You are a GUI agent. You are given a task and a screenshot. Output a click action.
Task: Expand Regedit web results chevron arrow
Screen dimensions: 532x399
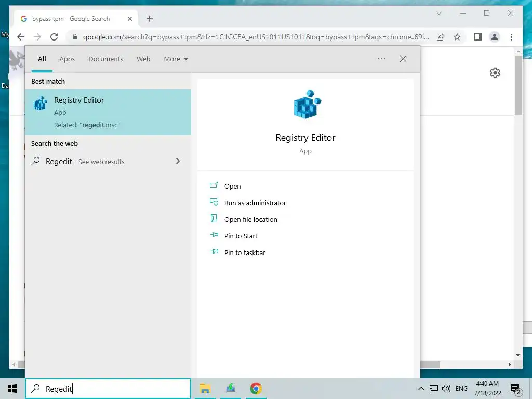(178, 161)
